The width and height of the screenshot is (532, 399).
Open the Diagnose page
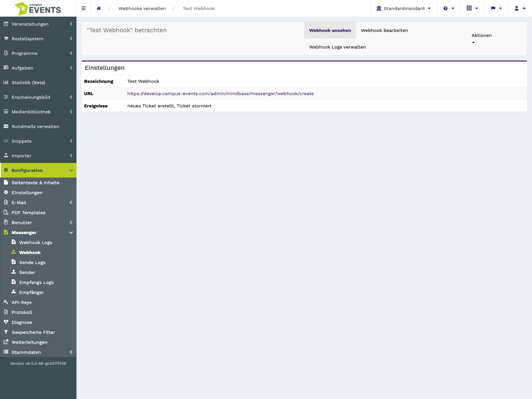38,322
